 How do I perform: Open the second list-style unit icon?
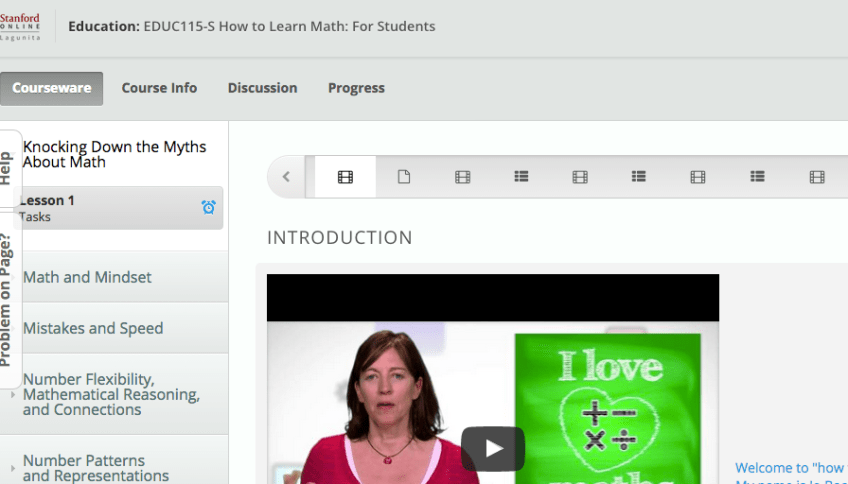(x=639, y=177)
